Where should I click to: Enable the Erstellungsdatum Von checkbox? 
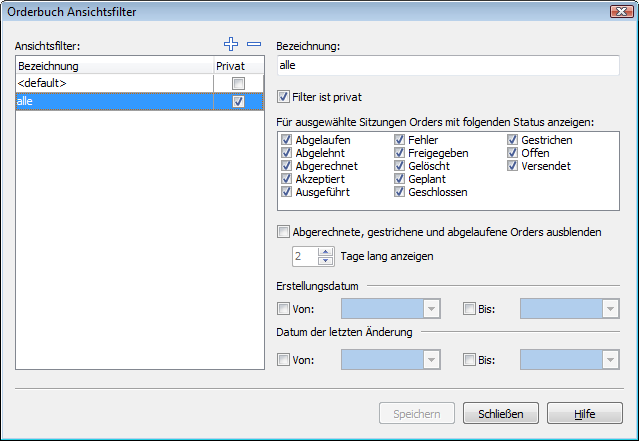[x=284, y=309]
